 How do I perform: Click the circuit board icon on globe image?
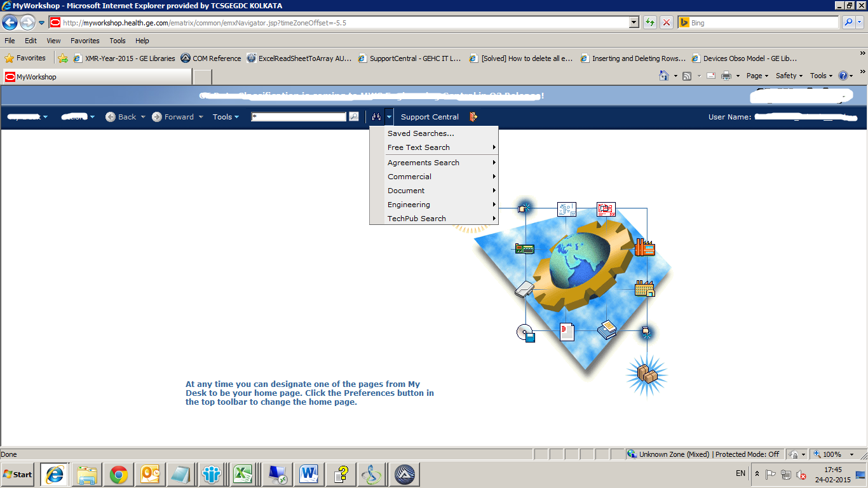pyautogui.click(x=524, y=248)
